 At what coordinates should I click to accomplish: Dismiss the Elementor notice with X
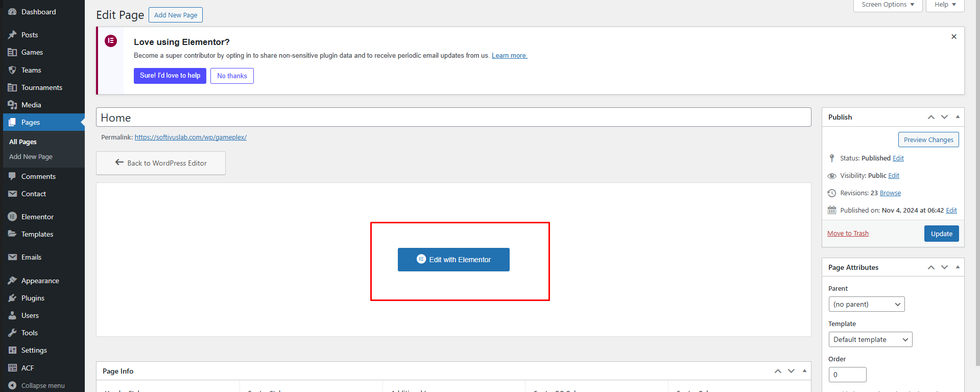953,37
